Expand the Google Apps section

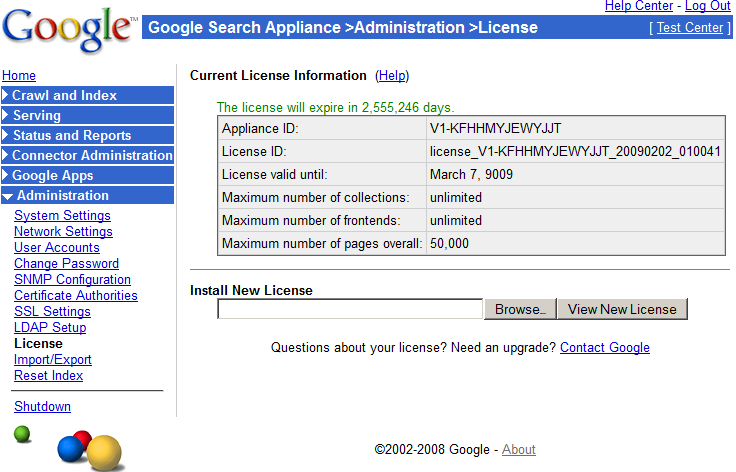[x=88, y=175]
